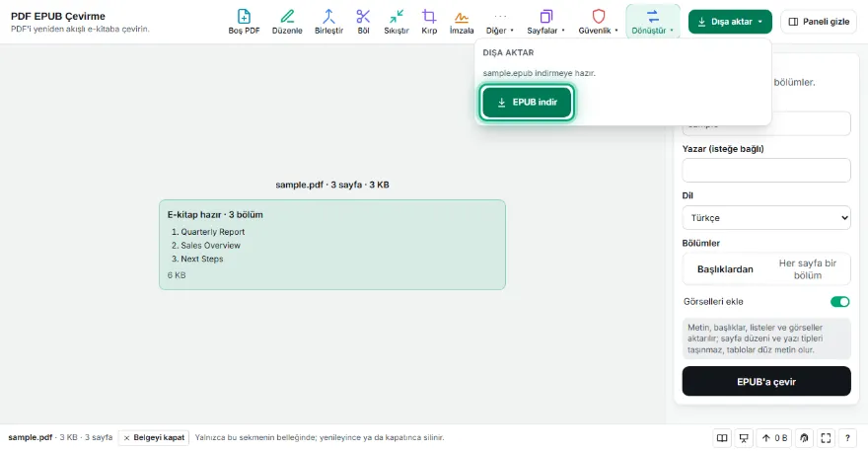The height and width of the screenshot is (451, 868).
Task: Toggle the Görselleri ekle switch
Action: [x=839, y=301]
